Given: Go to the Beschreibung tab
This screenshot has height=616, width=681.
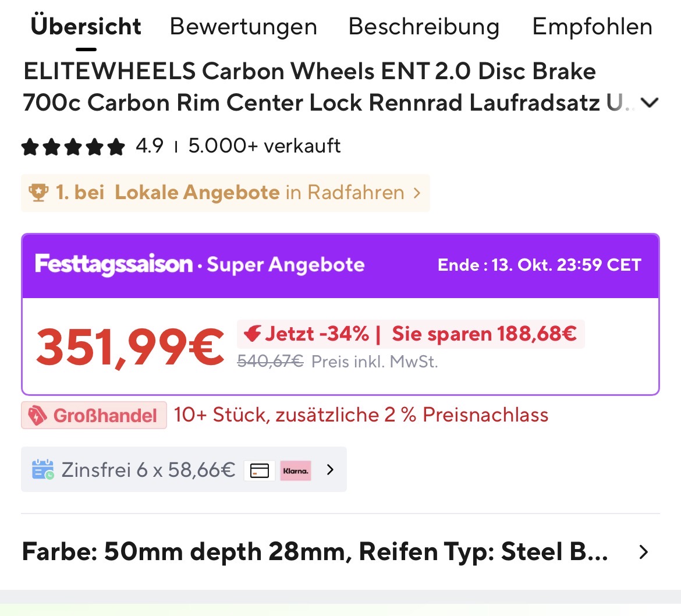Looking at the screenshot, I should coord(424,27).
